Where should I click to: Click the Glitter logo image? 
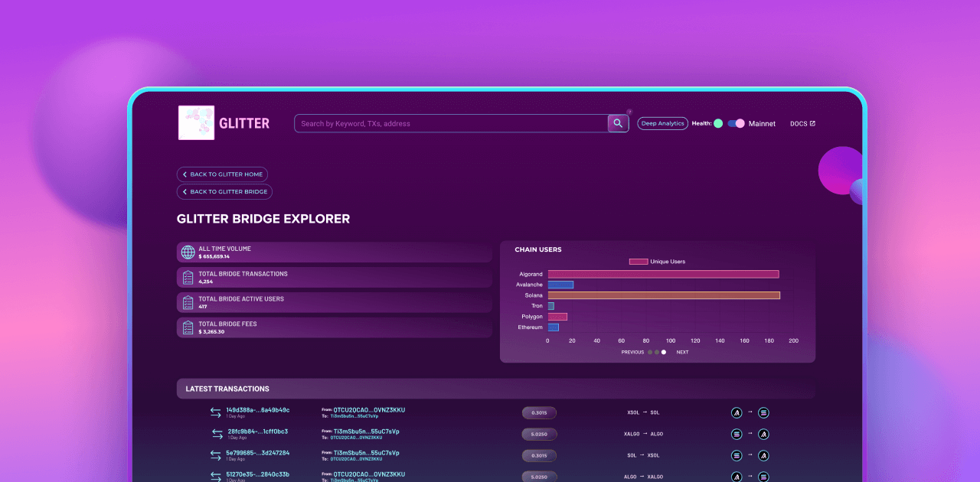[196, 122]
